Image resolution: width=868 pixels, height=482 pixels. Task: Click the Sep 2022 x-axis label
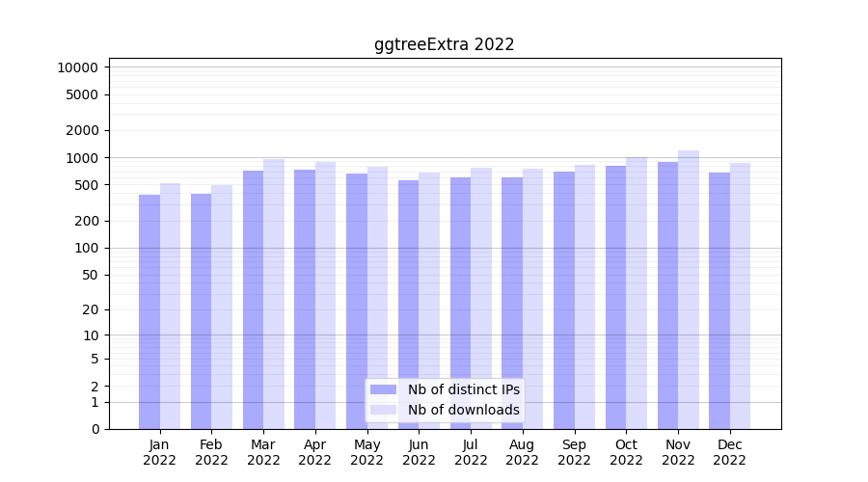(574, 452)
